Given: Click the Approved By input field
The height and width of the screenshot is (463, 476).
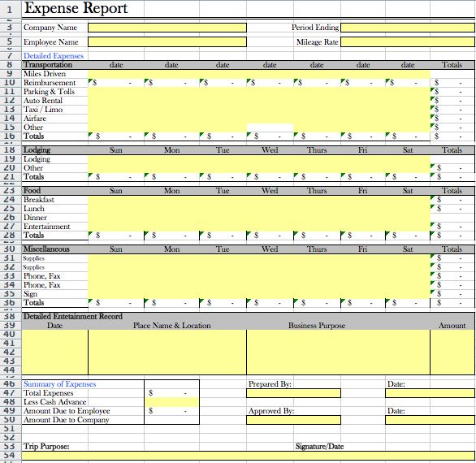Looking at the screenshot, I should 293,420.
